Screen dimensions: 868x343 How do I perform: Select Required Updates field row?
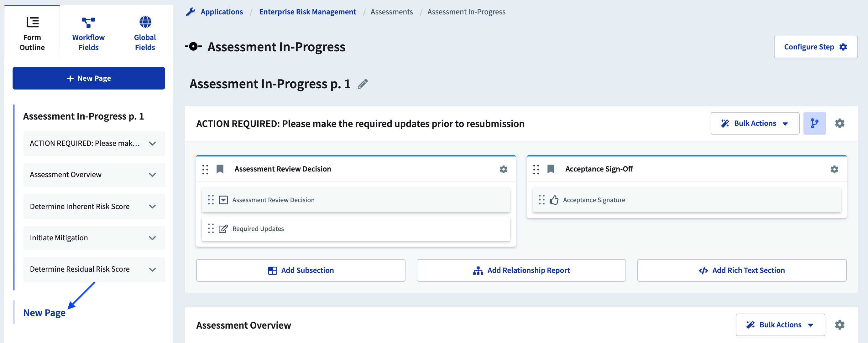pos(356,228)
